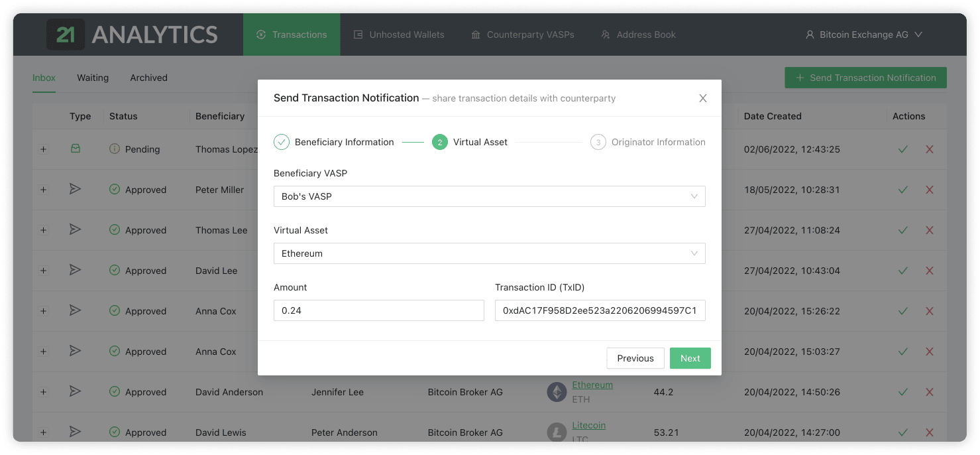Open the Litecoin asset link
This screenshot has width=980, height=455.
point(589,425)
